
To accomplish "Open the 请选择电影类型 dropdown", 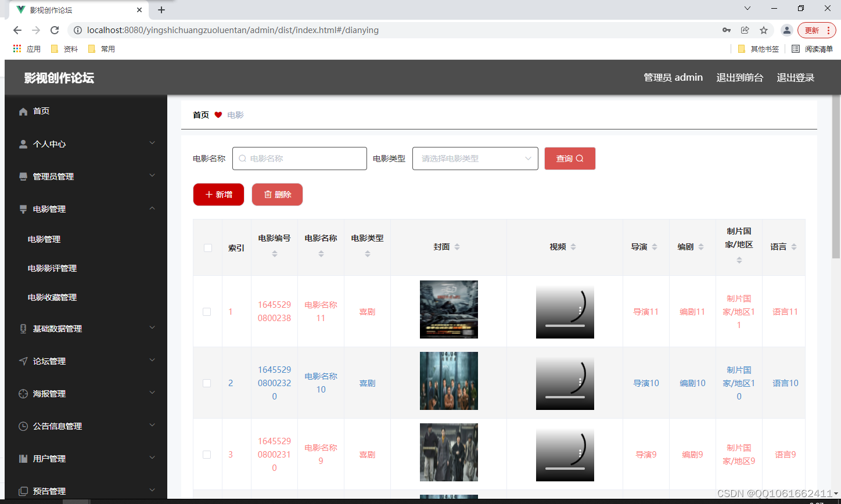I will click(x=475, y=158).
